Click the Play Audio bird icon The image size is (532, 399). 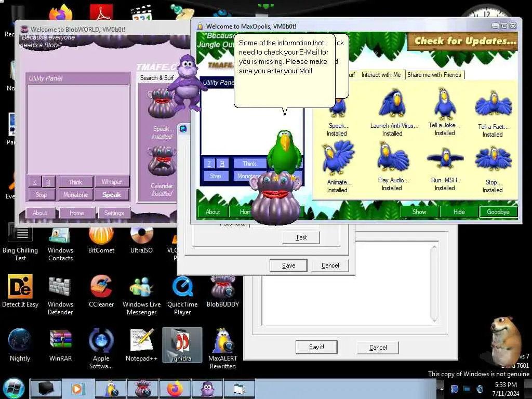[x=393, y=157]
